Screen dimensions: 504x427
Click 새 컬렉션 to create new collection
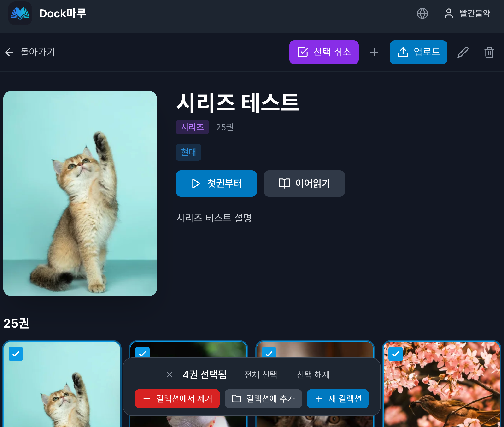[x=338, y=399]
